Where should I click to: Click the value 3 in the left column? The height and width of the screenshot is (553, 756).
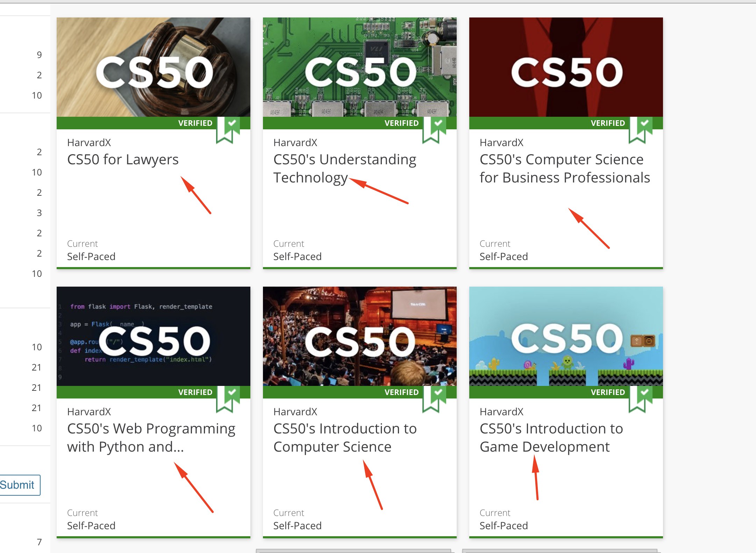point(39,213)
